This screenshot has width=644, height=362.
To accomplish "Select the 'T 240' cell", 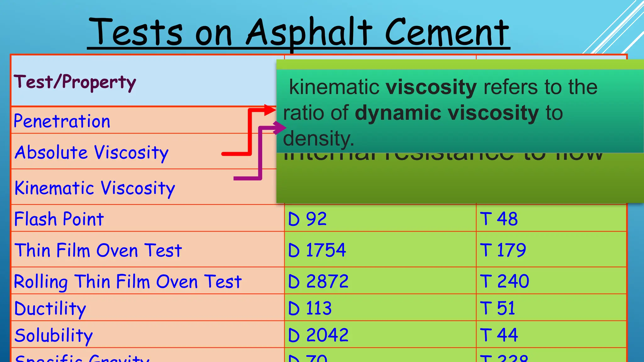I will coord(551,281).
